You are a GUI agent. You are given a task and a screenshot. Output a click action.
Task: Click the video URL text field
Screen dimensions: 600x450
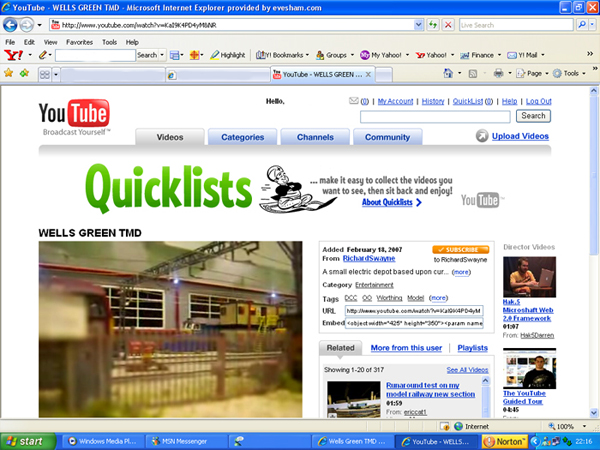(x=414, y=311)
